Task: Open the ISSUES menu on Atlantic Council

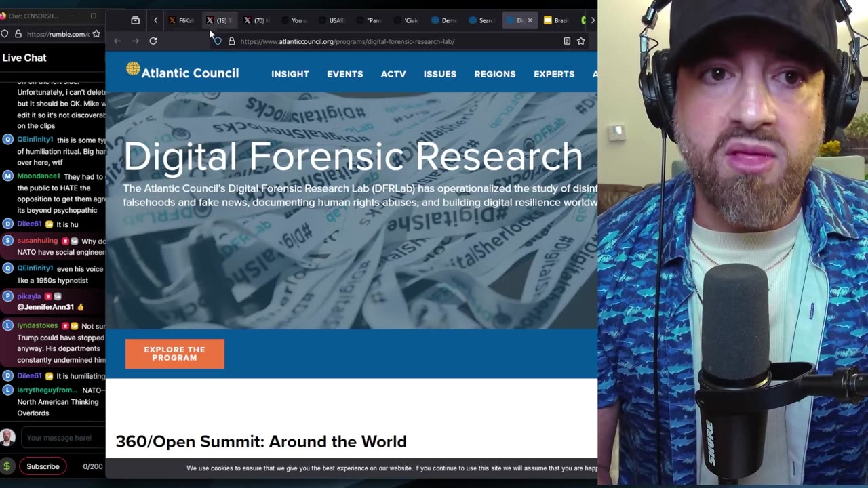Action: 440,74
